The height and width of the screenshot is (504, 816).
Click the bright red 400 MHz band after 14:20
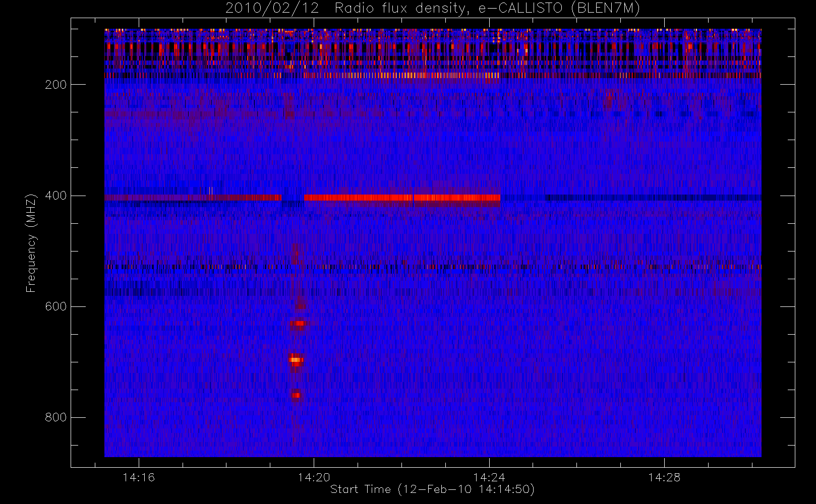point(402,198)
